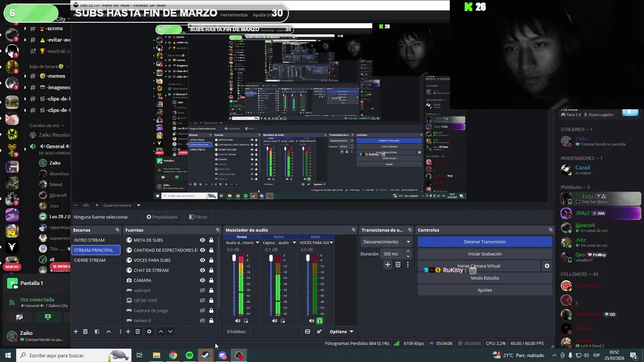Unlock the Captura de juego source
Image resolution: width=644 pixels, height=362 pixels.
[211, 311]
